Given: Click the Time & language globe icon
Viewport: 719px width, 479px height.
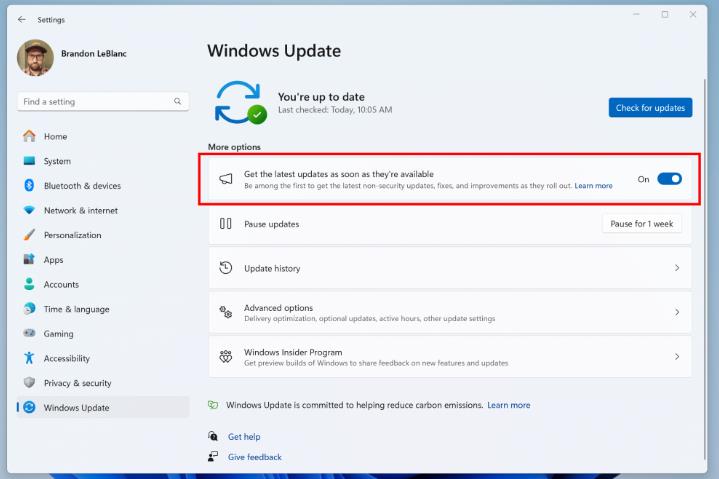Looking at the screenshot, I should (29, 308).
